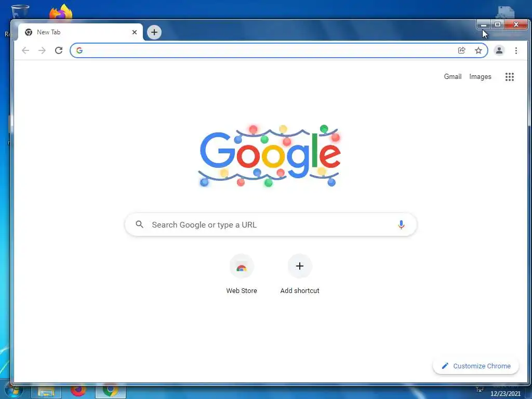Click the taskbar date 12/23/2021

[505, 394]
